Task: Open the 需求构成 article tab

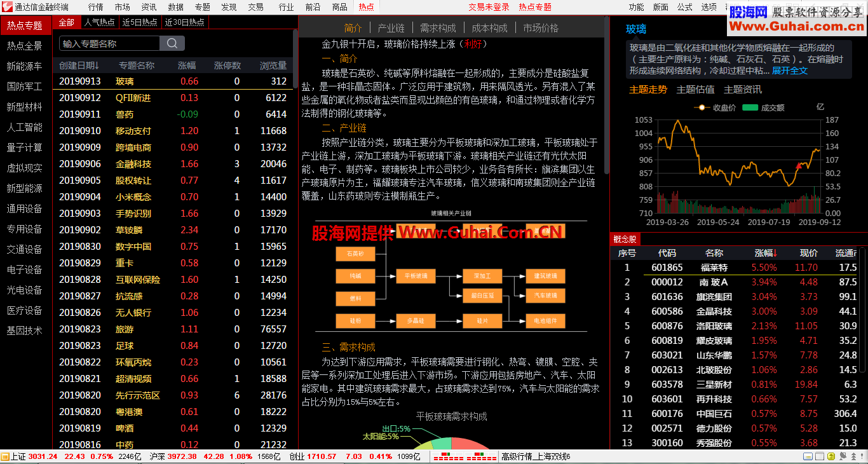Action: [x=438, y=28]
